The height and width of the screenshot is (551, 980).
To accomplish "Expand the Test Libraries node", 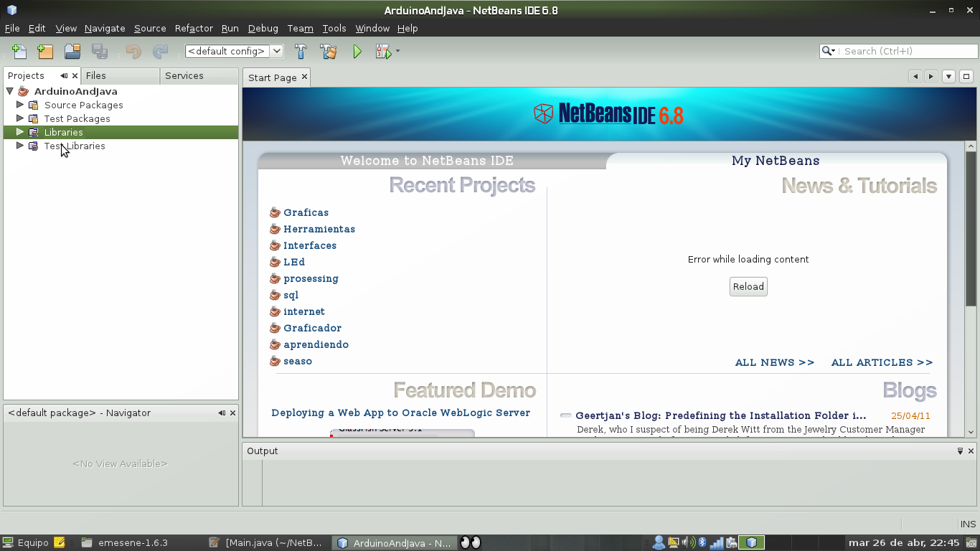I will [x=20, y=146].
